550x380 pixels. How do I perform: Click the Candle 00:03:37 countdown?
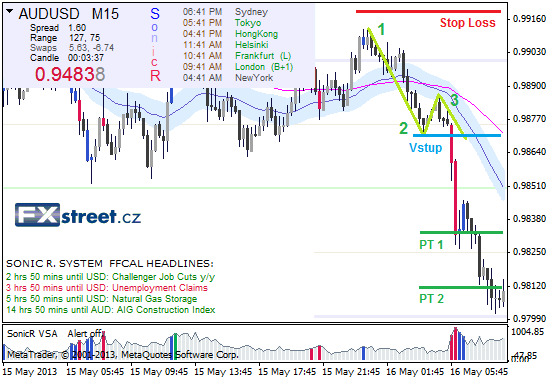[67, 58]
